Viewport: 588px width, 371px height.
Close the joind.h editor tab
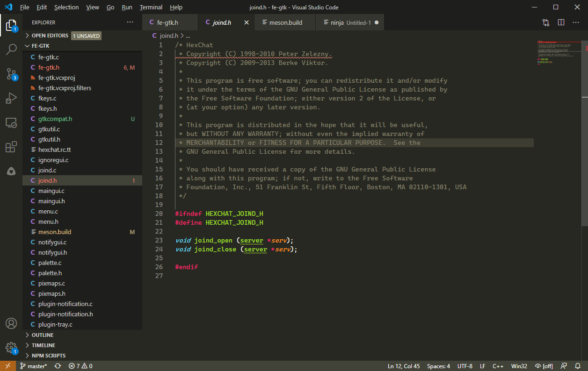246,22
